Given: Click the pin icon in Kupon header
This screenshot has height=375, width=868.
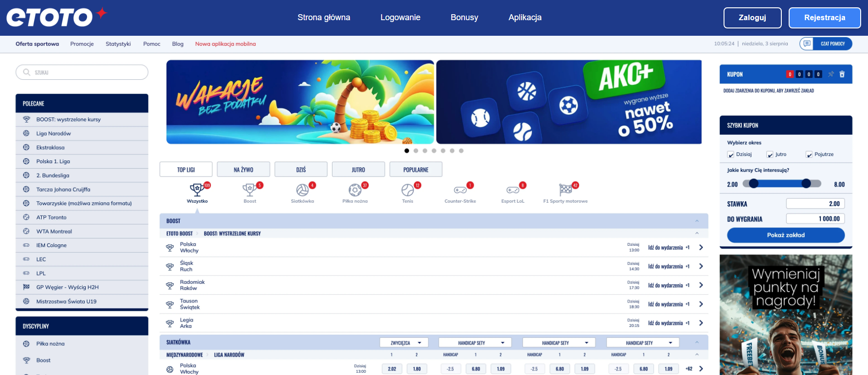Looking at the screenshot, I should (831, 74).
